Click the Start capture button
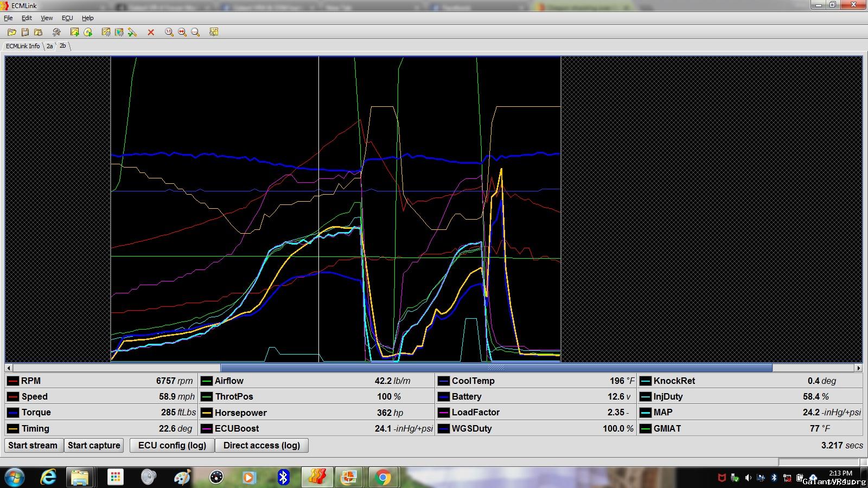This screenshot has width=868, height=488. pos(94,445)
